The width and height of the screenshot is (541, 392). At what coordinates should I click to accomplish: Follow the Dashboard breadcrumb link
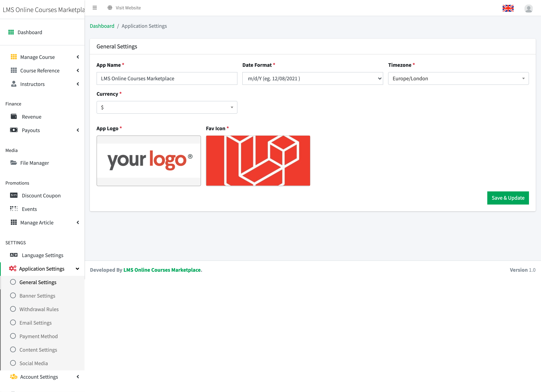pos(102,26)
